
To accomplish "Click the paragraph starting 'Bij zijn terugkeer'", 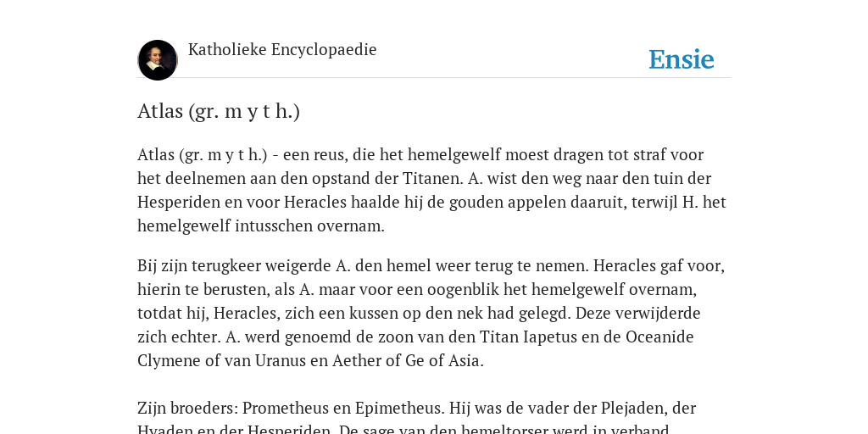I will 431,313.
